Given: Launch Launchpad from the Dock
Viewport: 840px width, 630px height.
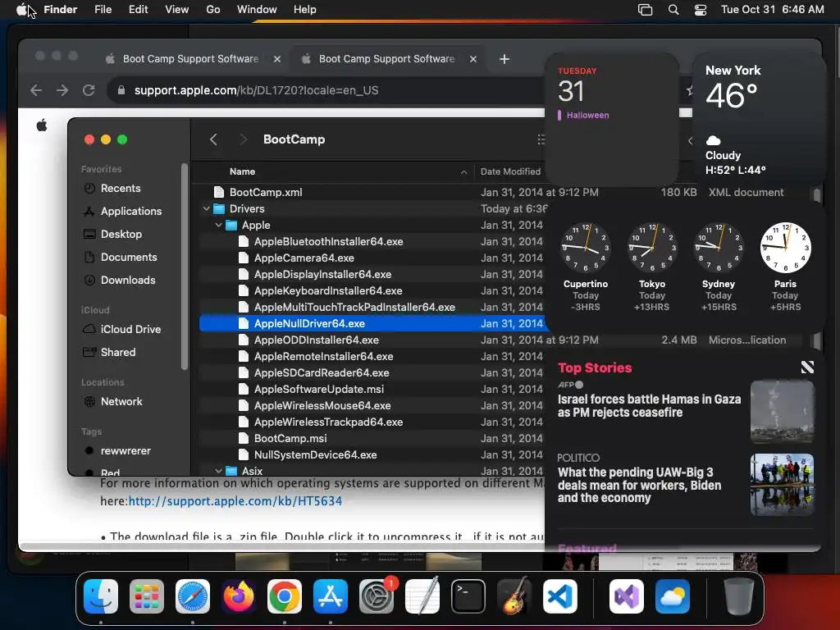Looking at the screenshot, I should pos(147,596).
